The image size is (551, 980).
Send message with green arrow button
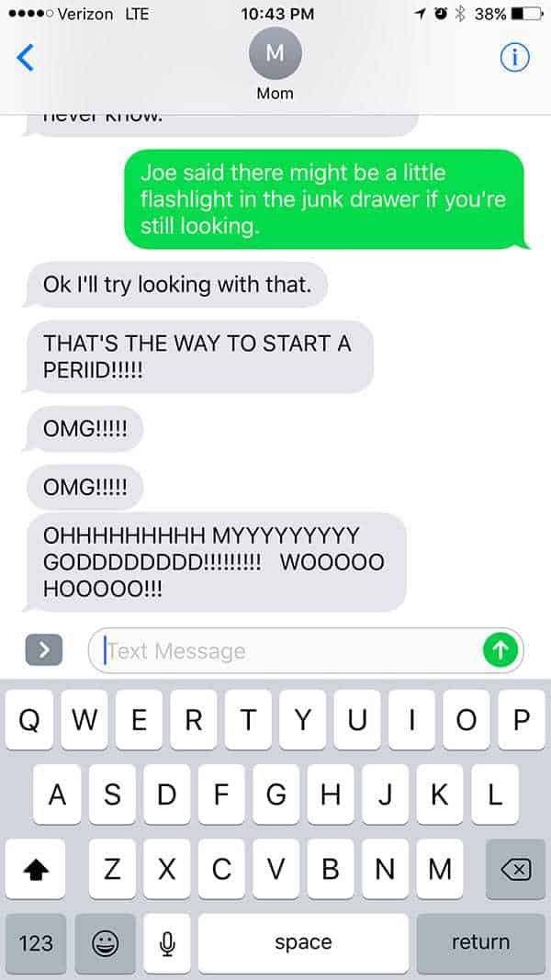[x=500, y=650]
